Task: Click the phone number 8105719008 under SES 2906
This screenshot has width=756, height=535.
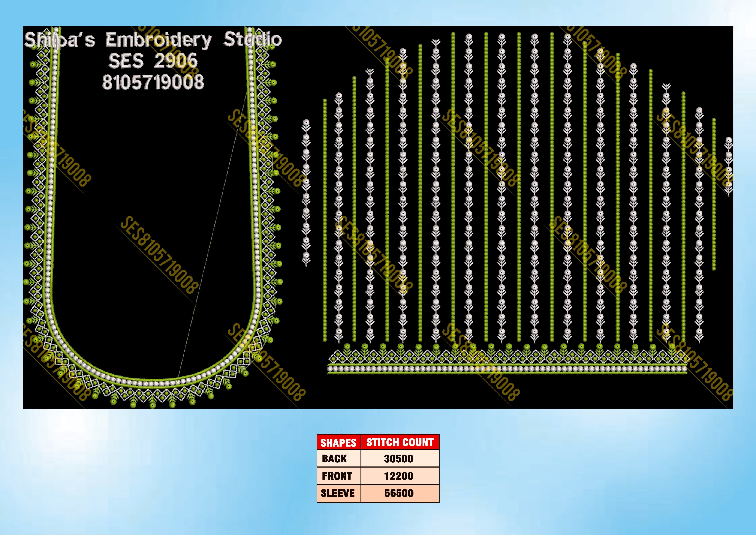Action: pyautogui.click(x=153, y=82)
